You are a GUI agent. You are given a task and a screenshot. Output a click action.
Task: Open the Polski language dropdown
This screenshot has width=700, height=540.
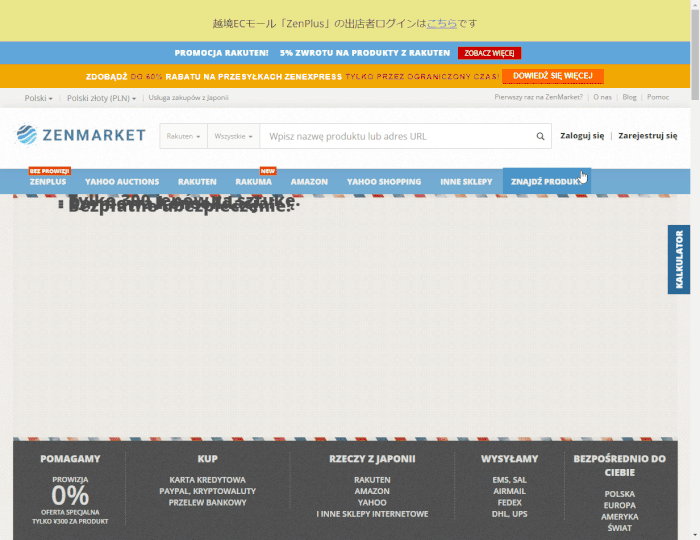[x=38, y=98]
